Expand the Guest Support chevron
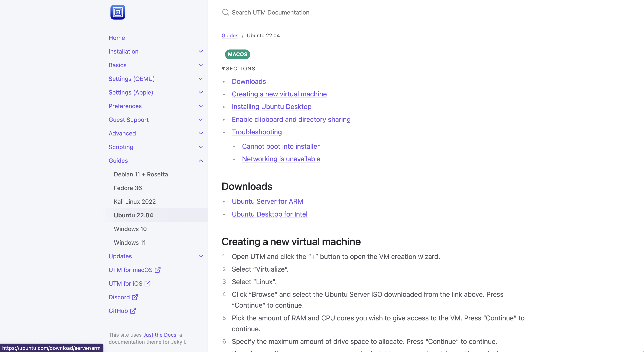 tap(201, 120)
